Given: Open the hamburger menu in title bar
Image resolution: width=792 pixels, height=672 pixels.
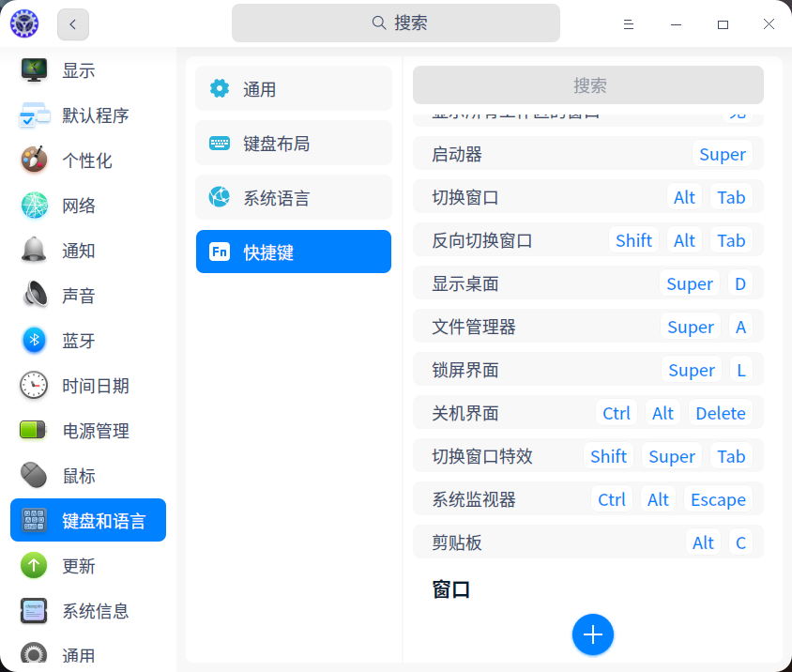Looking at the screenshot, I should pos(628,23).
